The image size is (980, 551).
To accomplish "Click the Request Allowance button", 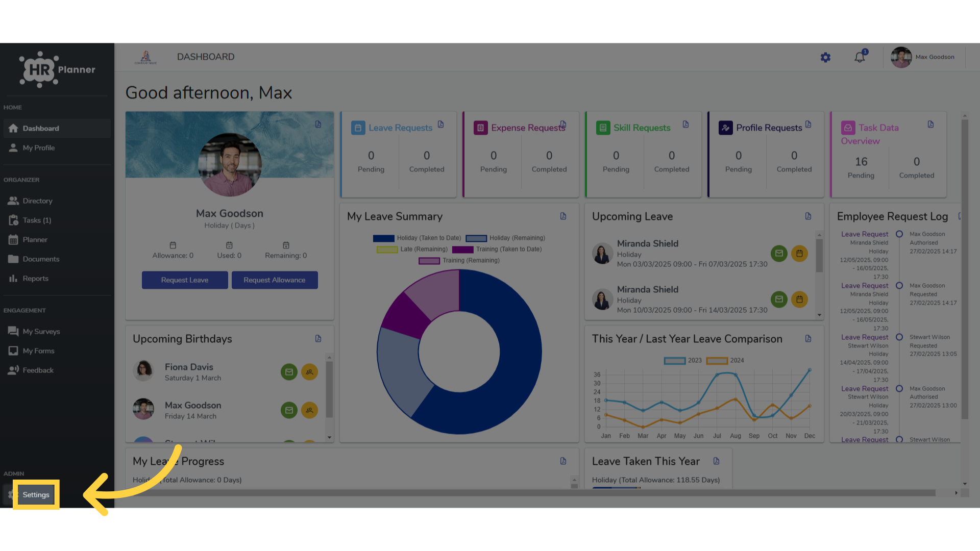I will pos(275,280).
